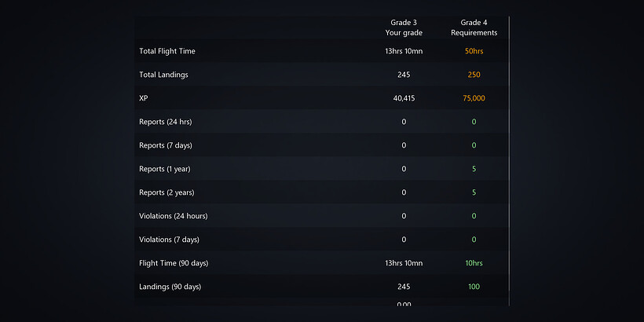Click the Total Flight Time row label

(167, 51)
